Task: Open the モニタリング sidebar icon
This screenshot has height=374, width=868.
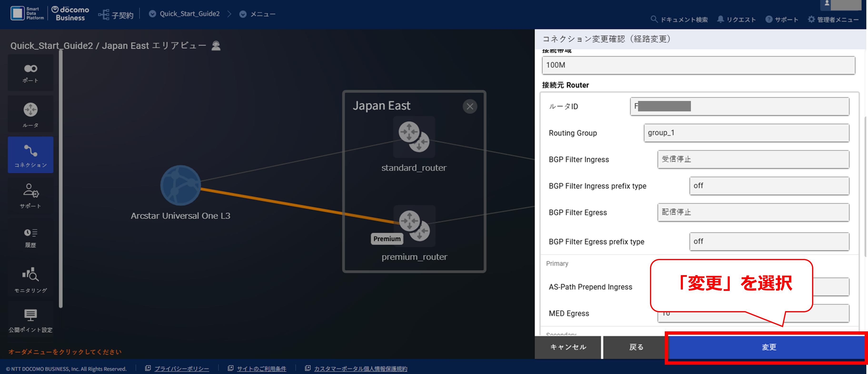Action: coord(30,280)
